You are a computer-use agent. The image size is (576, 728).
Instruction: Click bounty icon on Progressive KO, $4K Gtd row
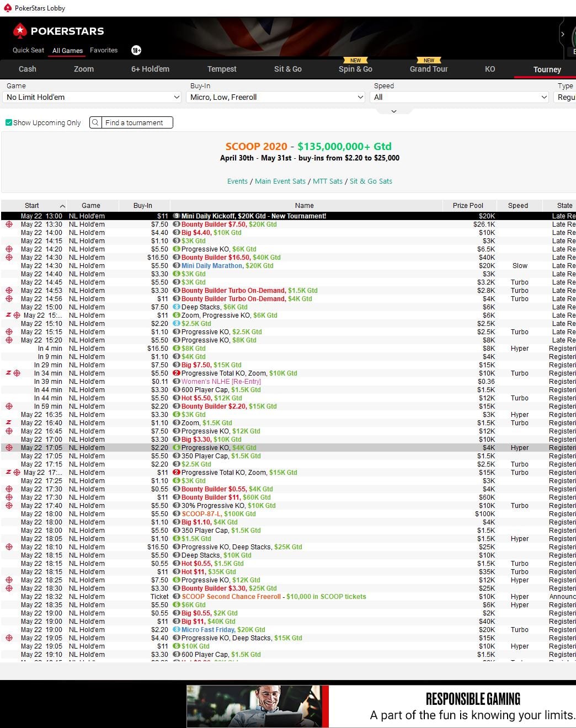pos(9,448)
